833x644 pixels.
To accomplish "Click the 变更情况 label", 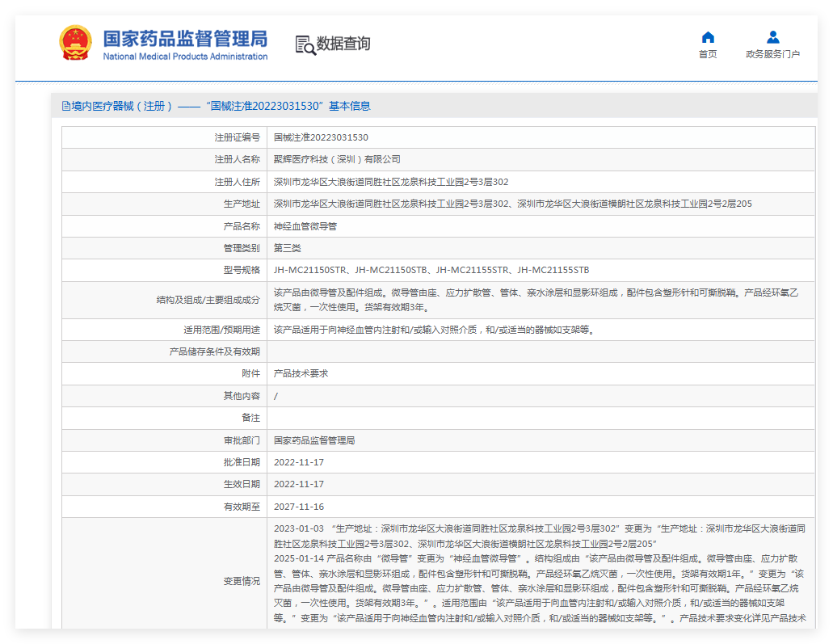I will 242,581.
